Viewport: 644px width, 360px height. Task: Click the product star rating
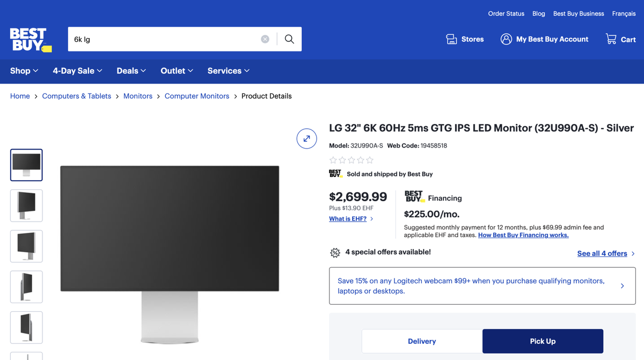click(352, 160)
